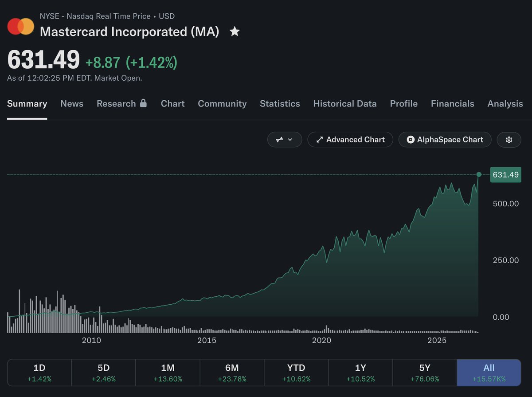
Task: Click the lock icon beside Research
Action: coord(143,103)
